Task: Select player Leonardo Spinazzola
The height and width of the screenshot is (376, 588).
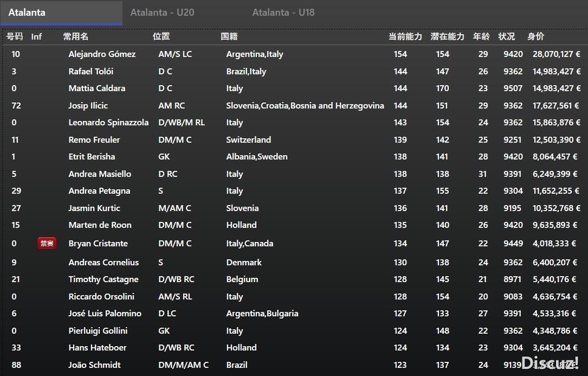Action: click(108, 123)
